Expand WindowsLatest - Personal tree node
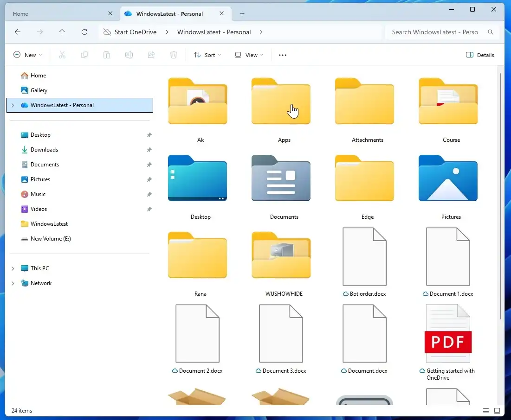Viewport: 511px width, 420px height. (x=13, y=105)
